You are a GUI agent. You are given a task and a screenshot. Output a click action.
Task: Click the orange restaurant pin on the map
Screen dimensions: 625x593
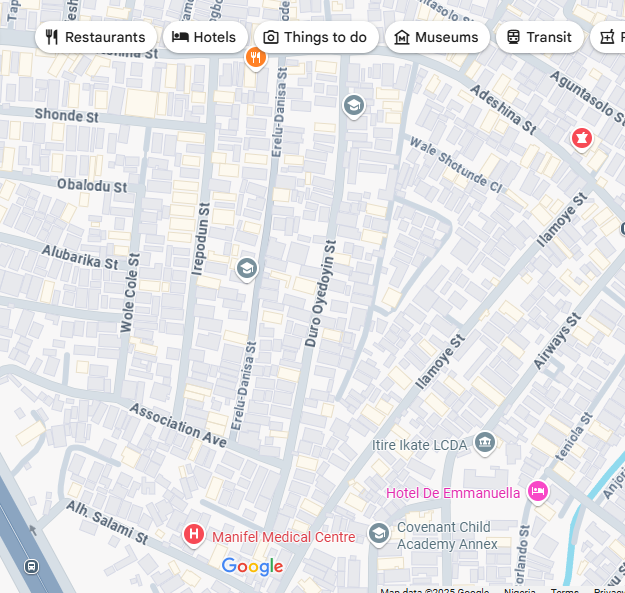(256, 58)
